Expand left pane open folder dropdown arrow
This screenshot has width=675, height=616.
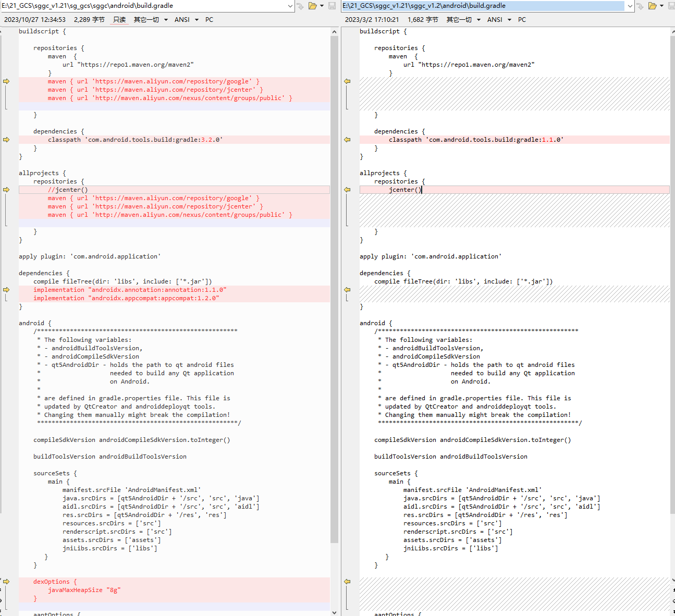click(322, 6)
